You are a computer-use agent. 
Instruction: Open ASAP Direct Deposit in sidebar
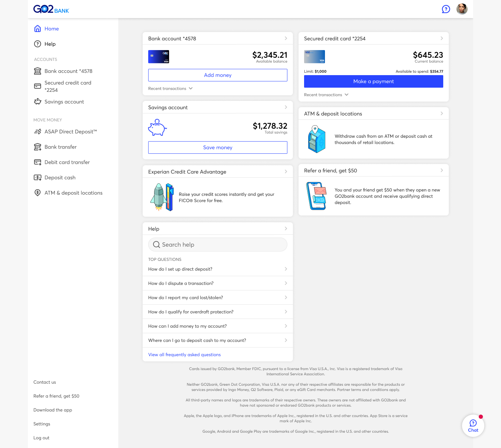click(70, 131)
